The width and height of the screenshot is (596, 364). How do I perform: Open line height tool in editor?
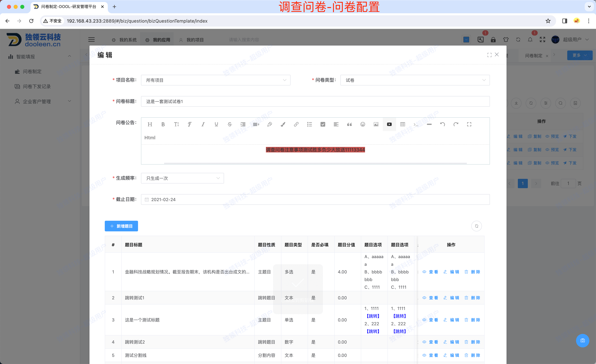pyautogui.click(x=256, y=124)
